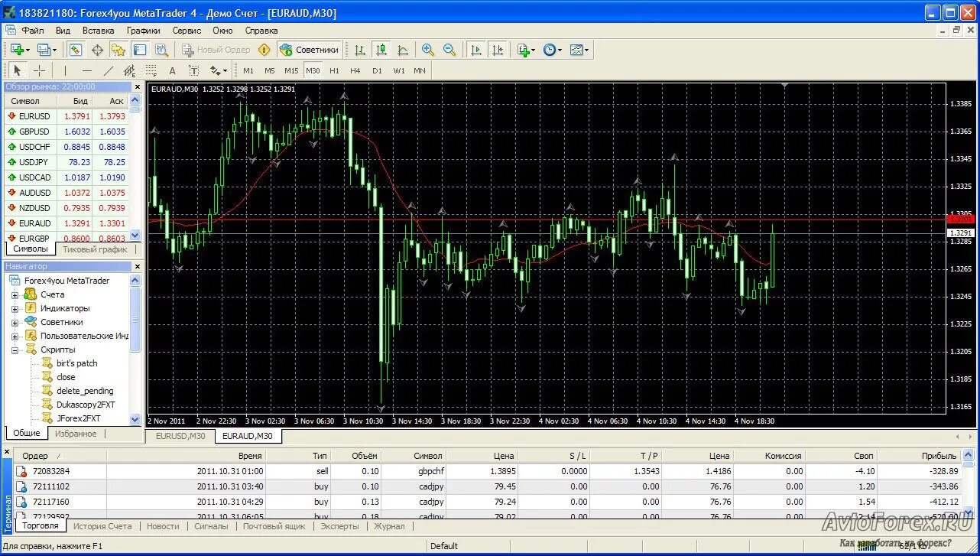980x556 pixels.
Task: Expand the Советники tree node in Navigator
Action: tap(15, 322)
